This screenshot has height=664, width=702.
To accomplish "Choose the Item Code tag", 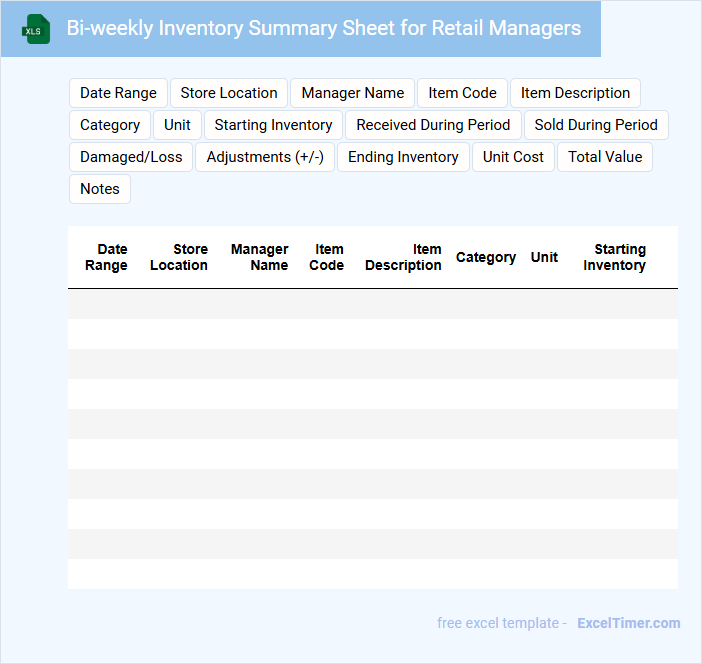I will [x=462, y=93].
